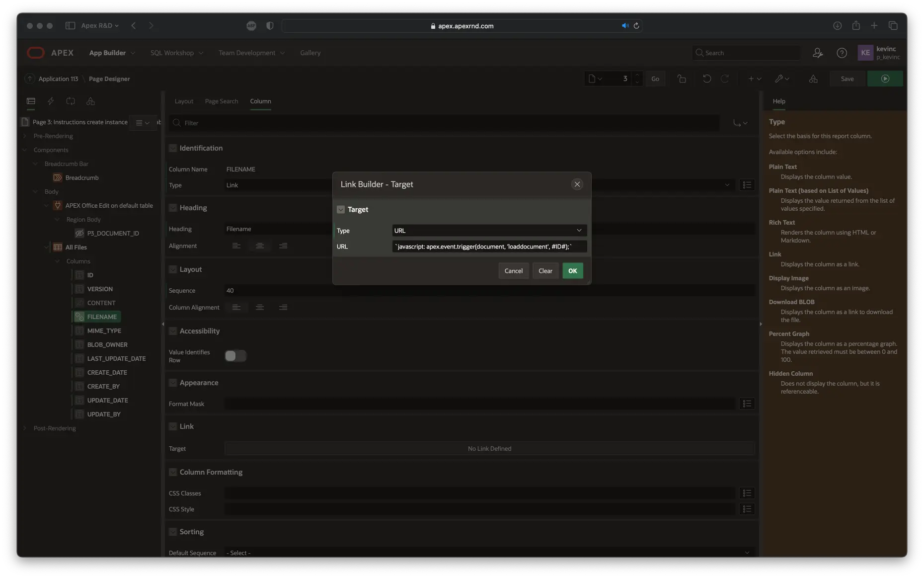Viewport: 924px width, 578px height.
Task: Click the Oracle APEX logo icon
Action: coord(36,53)
